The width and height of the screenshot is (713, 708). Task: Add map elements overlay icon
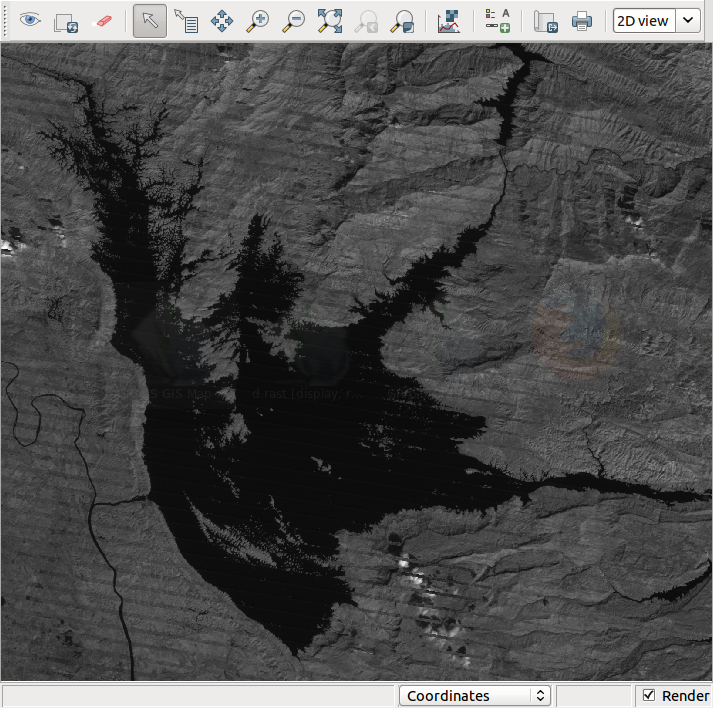[x=497, y=21]
